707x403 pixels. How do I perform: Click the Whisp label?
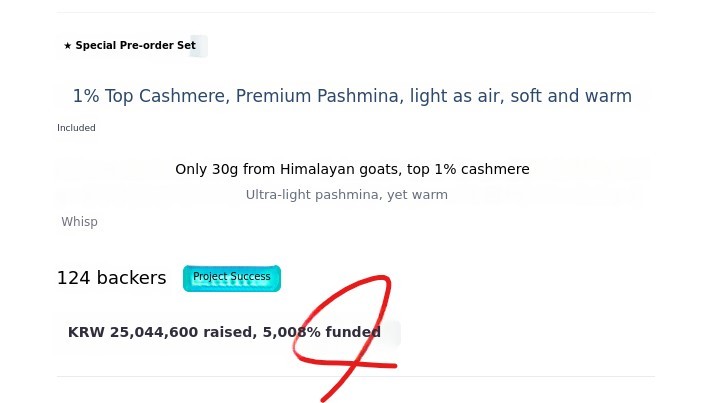(x=79, y=222)
